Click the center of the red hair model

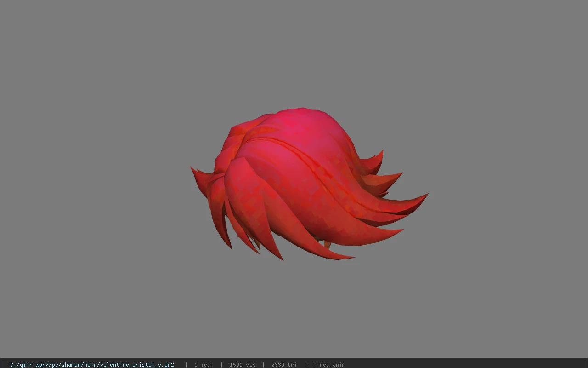tap(303, 184)
